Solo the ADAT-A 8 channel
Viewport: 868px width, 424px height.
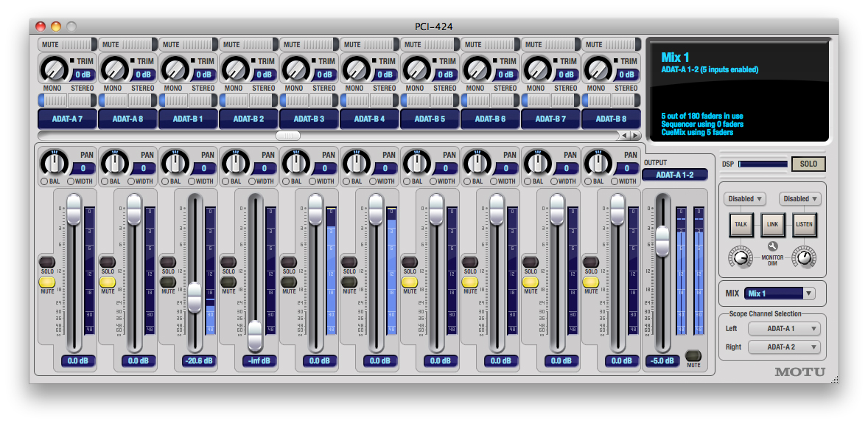coord(108,262)
